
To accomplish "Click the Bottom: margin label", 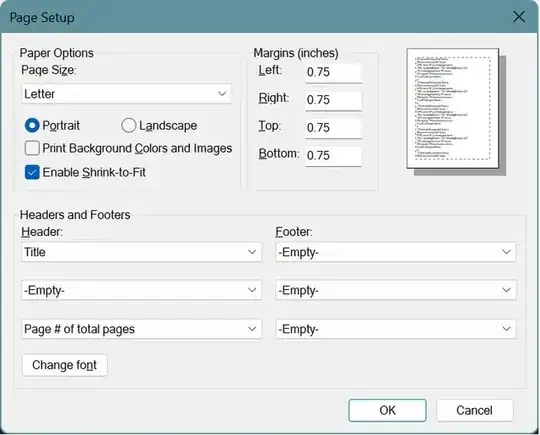I will (x=279, y=154).
